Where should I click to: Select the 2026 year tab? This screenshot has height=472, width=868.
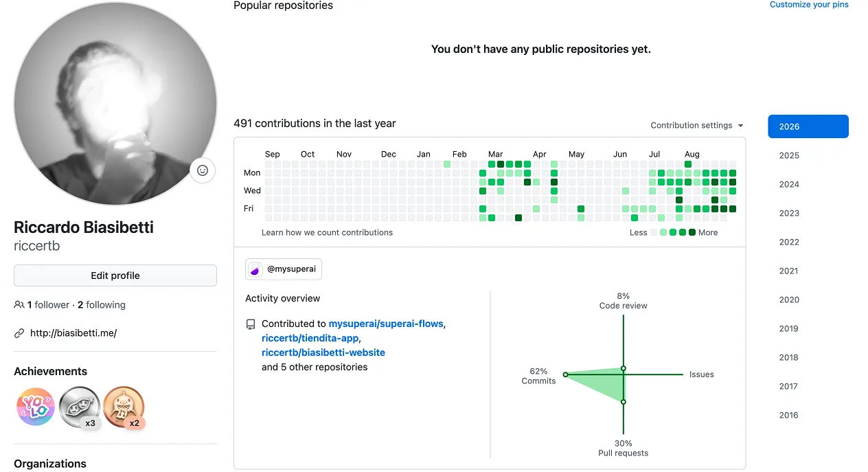coord(808,126)
